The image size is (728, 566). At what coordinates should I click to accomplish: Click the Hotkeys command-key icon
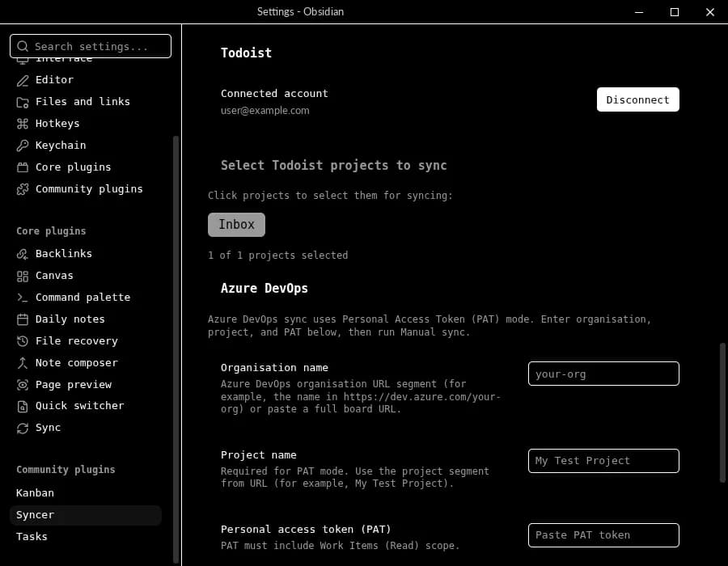[x=23, y=124]
